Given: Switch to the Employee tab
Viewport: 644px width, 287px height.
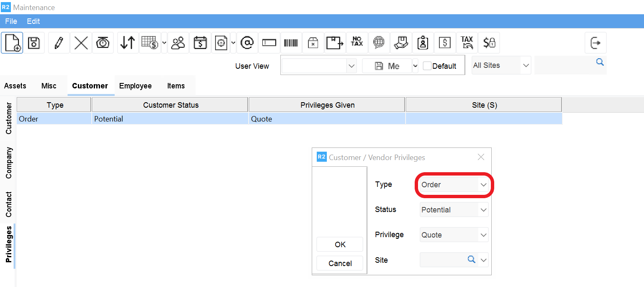Looking at the screenshot, I should (135, 86).
